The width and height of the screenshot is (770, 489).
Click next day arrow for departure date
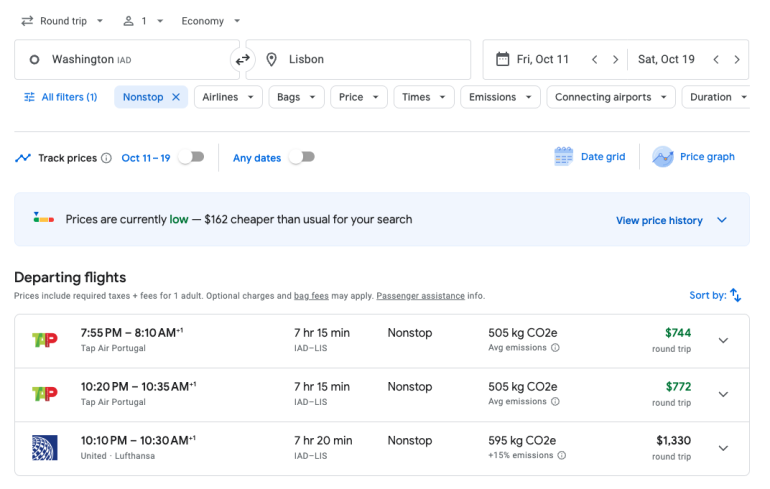(615, 60)
